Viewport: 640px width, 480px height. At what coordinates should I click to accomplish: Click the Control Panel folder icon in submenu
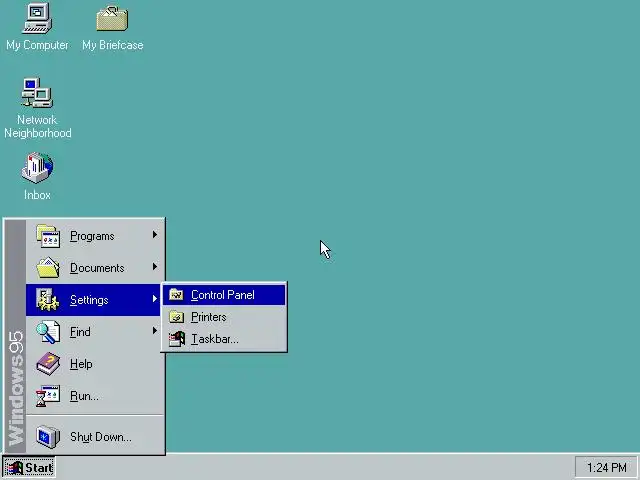click(x=176, y=295)
